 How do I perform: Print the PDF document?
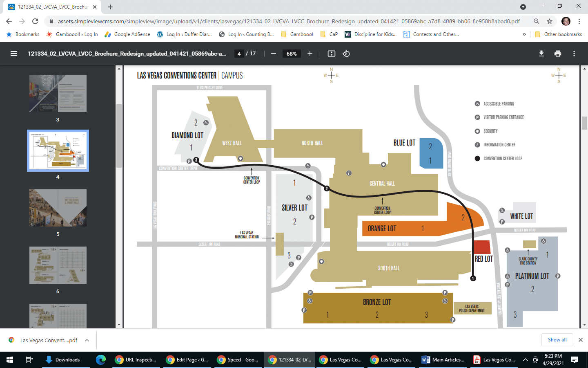[x=558, y=54]
